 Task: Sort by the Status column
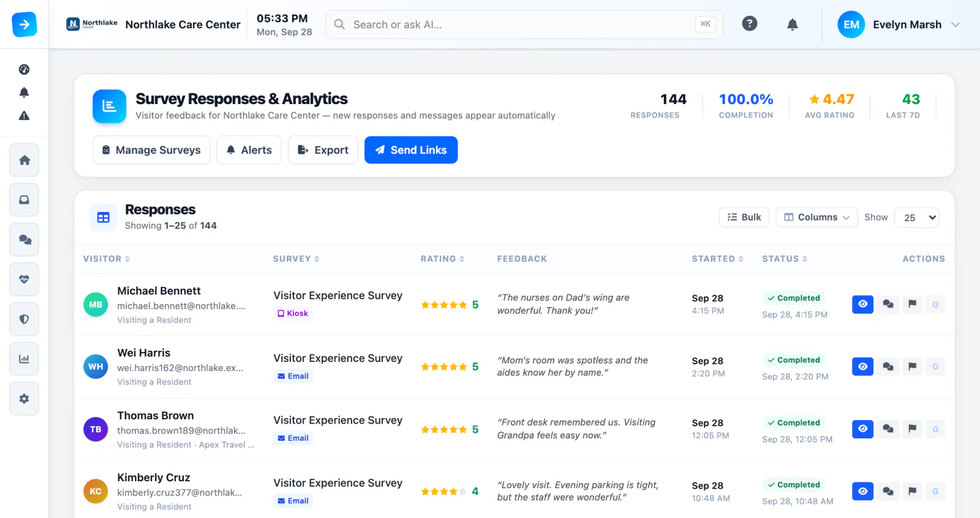pos(785,259)
